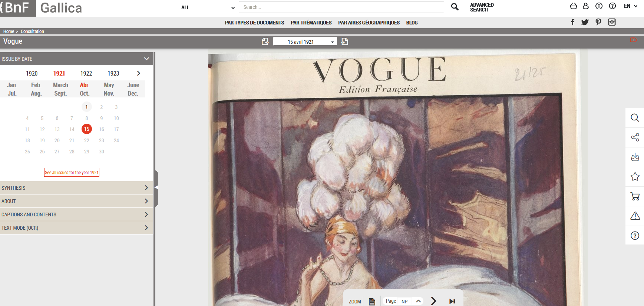
Task: Select the Oct. month
Action: point(85,93)
